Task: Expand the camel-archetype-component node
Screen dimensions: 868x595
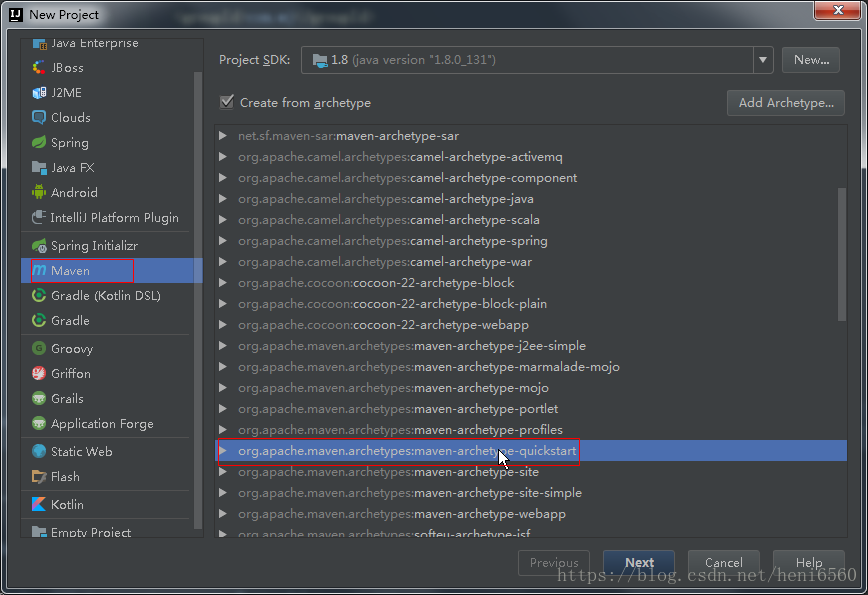Action: coord(223,178)
